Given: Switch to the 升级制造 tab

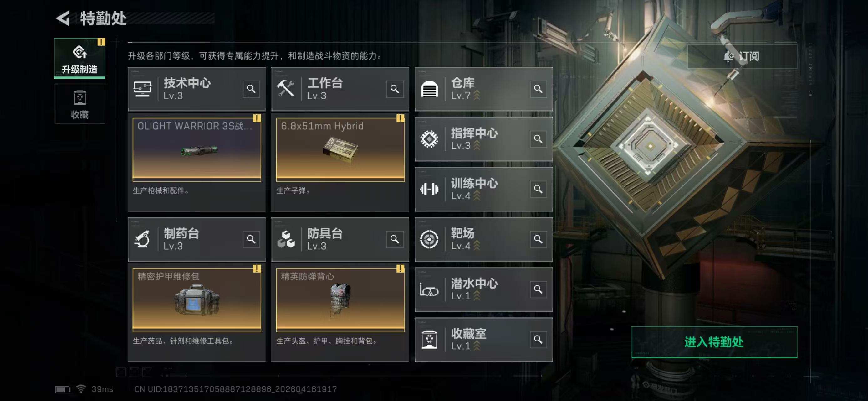Looking at the screenshot, I should [80, 58].
